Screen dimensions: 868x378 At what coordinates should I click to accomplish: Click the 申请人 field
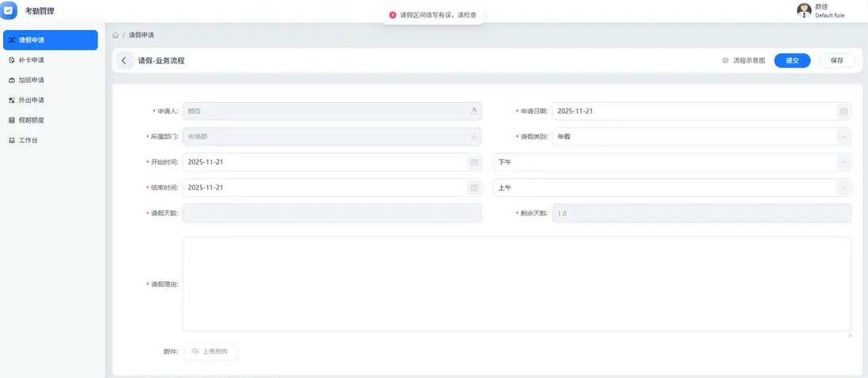pyautogui.click(x=332, y=112)
